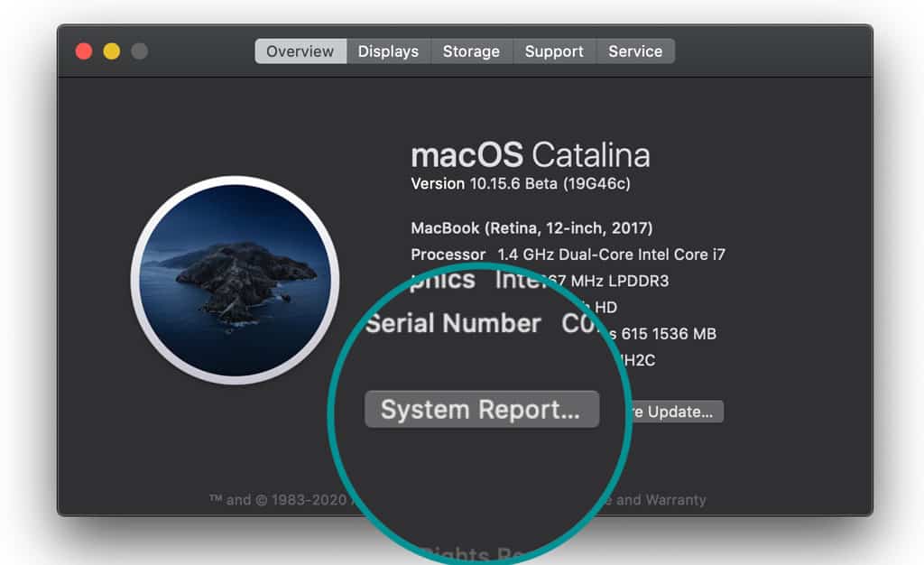Close the About This Mac window
The width and height of the screenshot is (924, 565).
point(84,51)
